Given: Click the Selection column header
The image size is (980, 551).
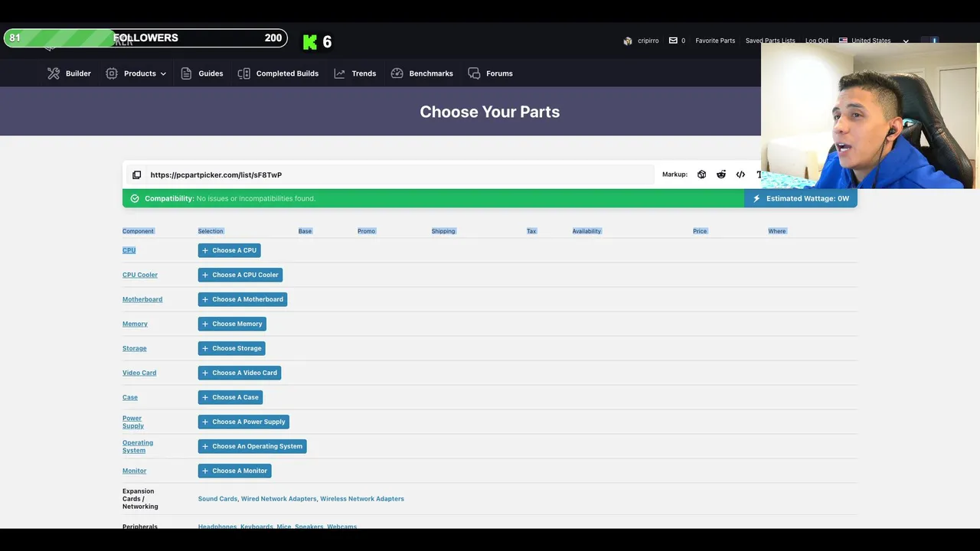Looking at the screenshot, I should point(211,231).
